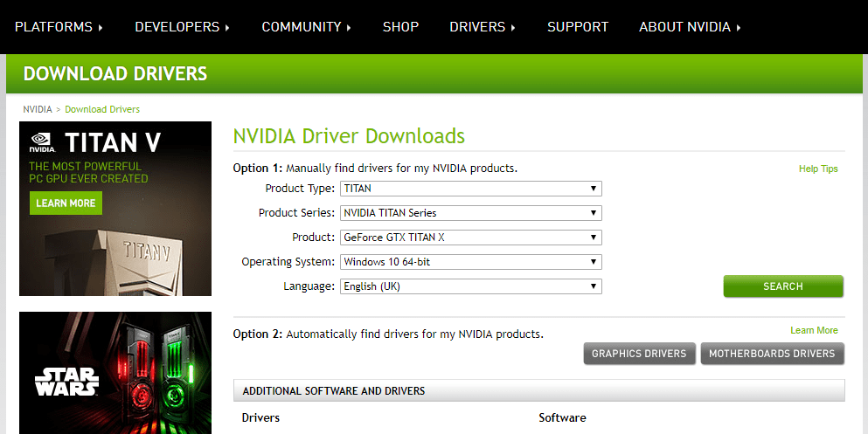Go to NVIDIA in the breadcrumb
Screen dimensions: 868x434
point(37,109)
